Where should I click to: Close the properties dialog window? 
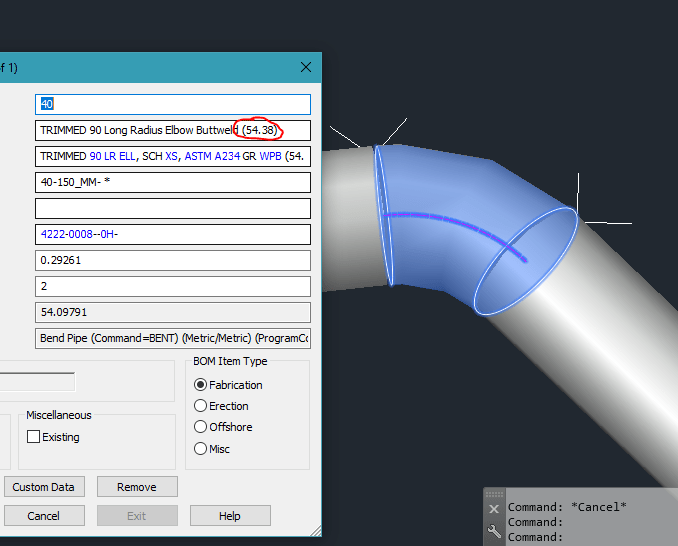pos(306,67)
